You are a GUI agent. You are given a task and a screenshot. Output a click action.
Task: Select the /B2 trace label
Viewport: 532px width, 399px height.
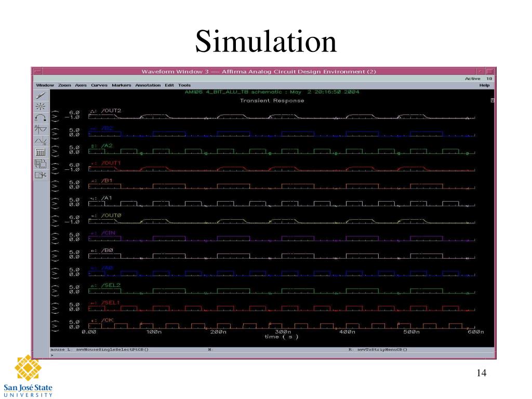pyautogui.click(x=107, y=128)
